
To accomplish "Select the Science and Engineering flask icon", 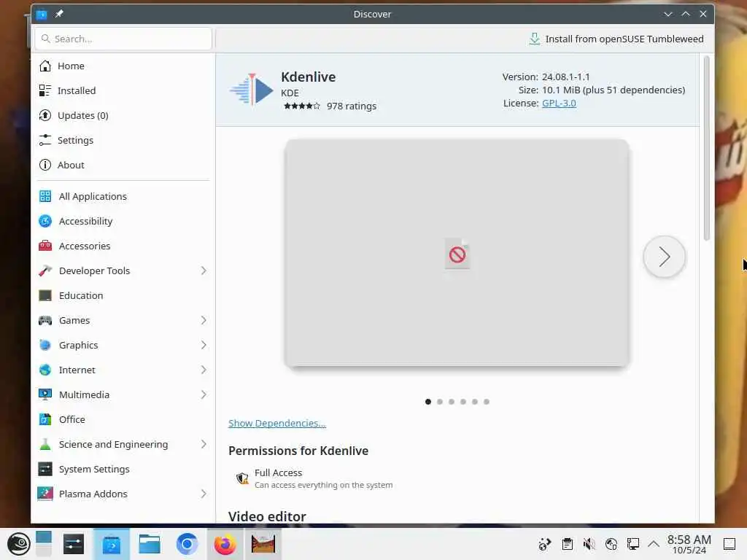I will (x=45, y=444).
